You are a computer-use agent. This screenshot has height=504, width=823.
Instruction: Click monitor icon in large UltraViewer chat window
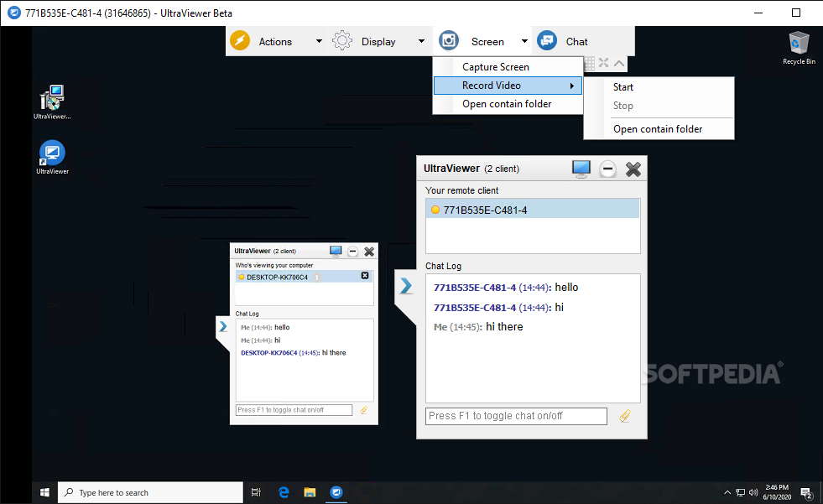coord(581,169)
